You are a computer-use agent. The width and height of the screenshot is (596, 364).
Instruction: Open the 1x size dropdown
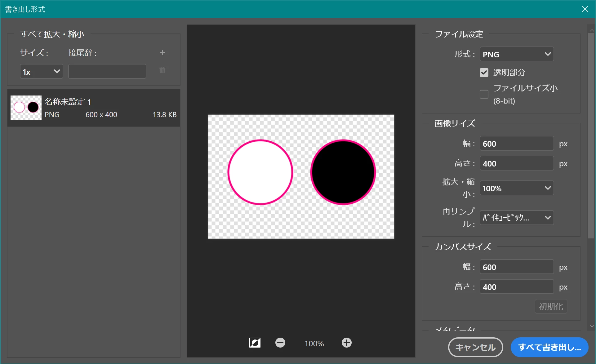(42, 72)
